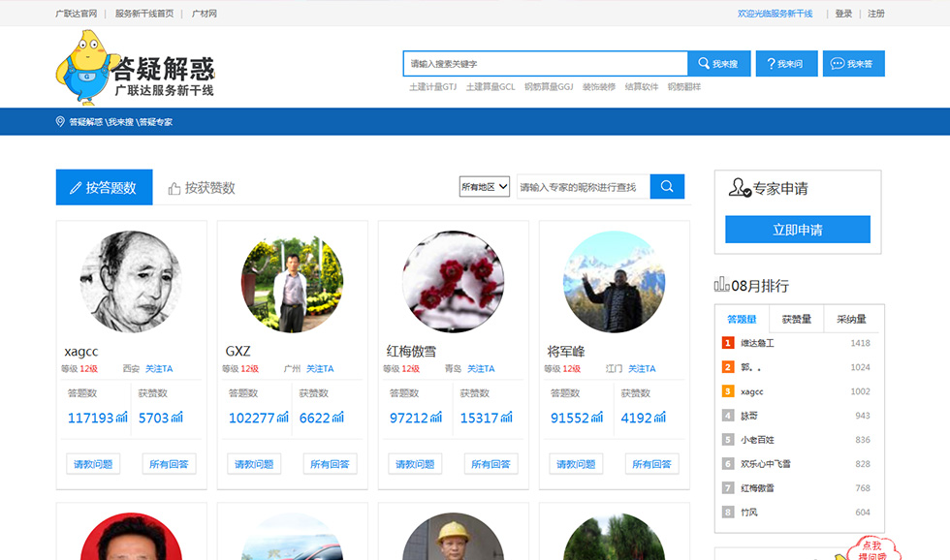Click the 我来搜 search button

718,64
